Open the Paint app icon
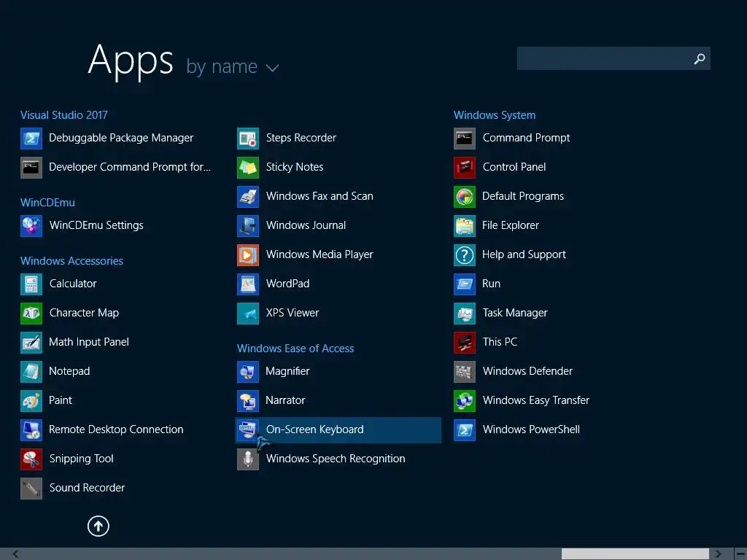The height and width of the screenshot is (560, 747). (x=31, y=400)
